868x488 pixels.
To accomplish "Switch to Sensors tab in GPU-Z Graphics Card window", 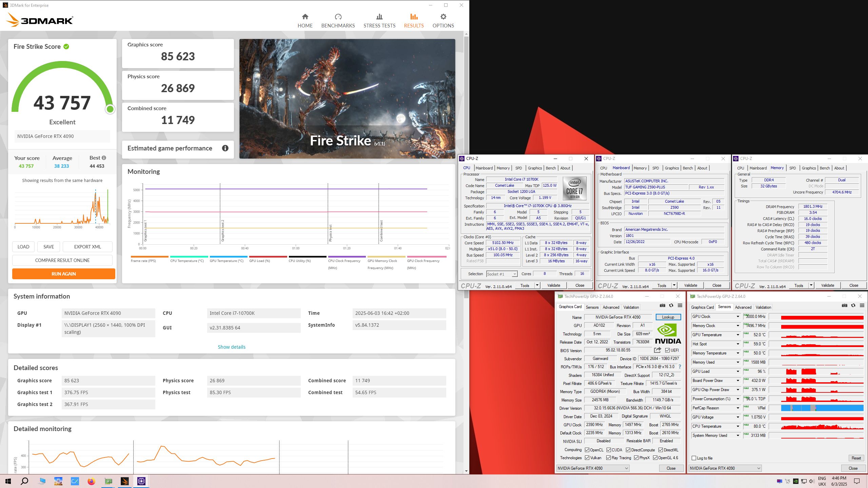I will pos(592,307).
